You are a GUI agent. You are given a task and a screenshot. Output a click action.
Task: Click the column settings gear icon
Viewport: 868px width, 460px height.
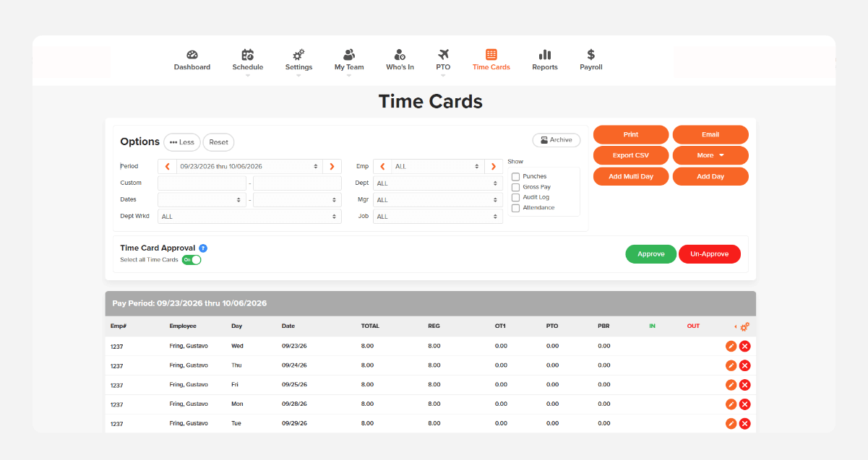[x=744, y=326]
